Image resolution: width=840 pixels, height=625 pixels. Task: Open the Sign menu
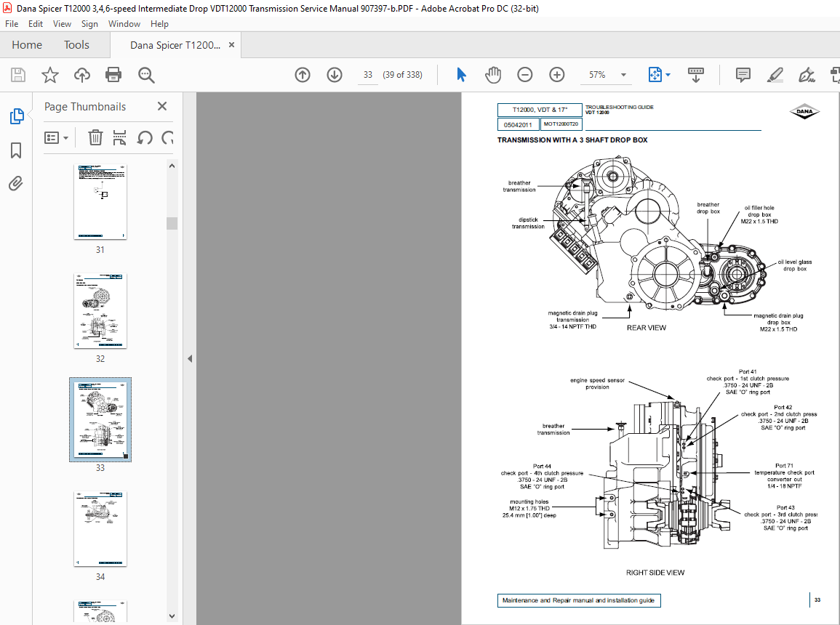[x=89, y=23]
